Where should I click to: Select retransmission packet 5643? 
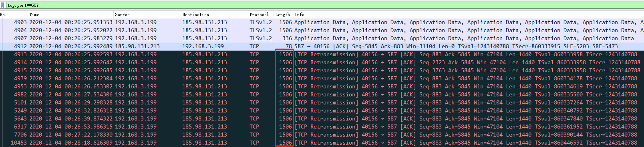[322, 119]
